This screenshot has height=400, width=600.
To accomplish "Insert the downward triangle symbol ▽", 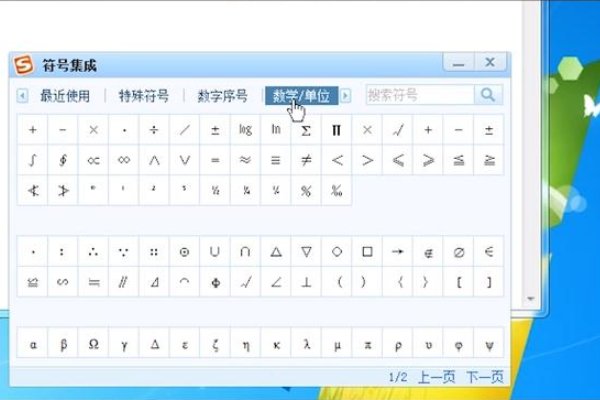I will pos(306,252).
